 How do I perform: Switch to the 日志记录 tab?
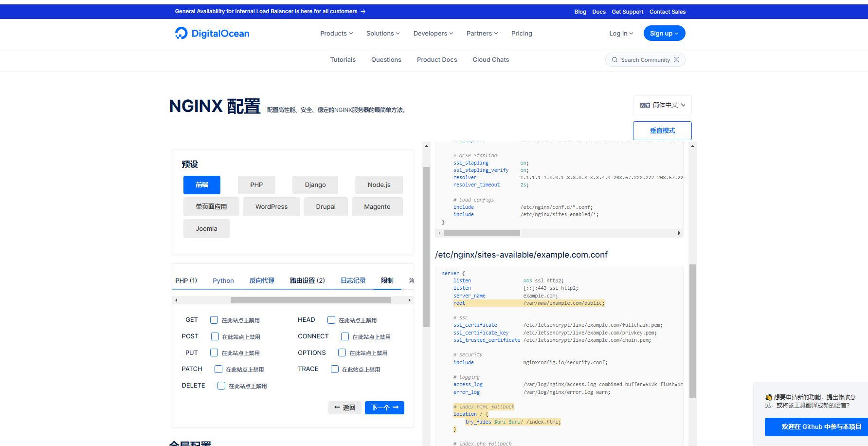(x=353, y=280)
